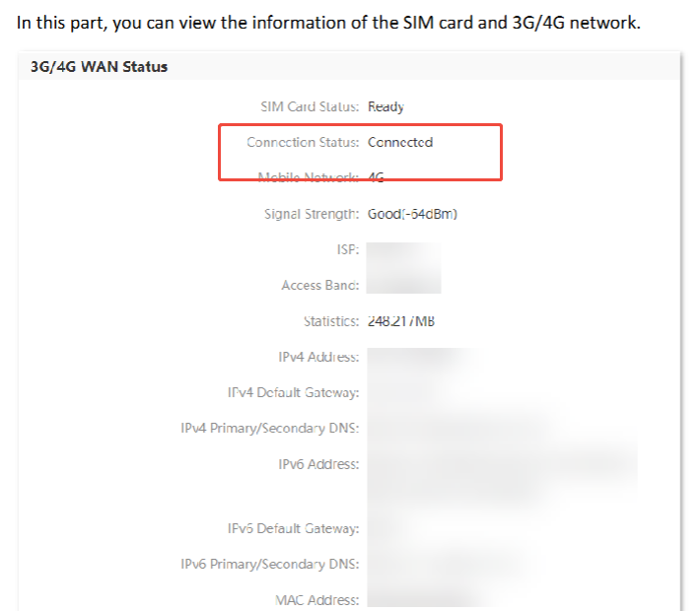
Task: Click the 3G/4G WAN Status panel header
Action: click(99, 67)
